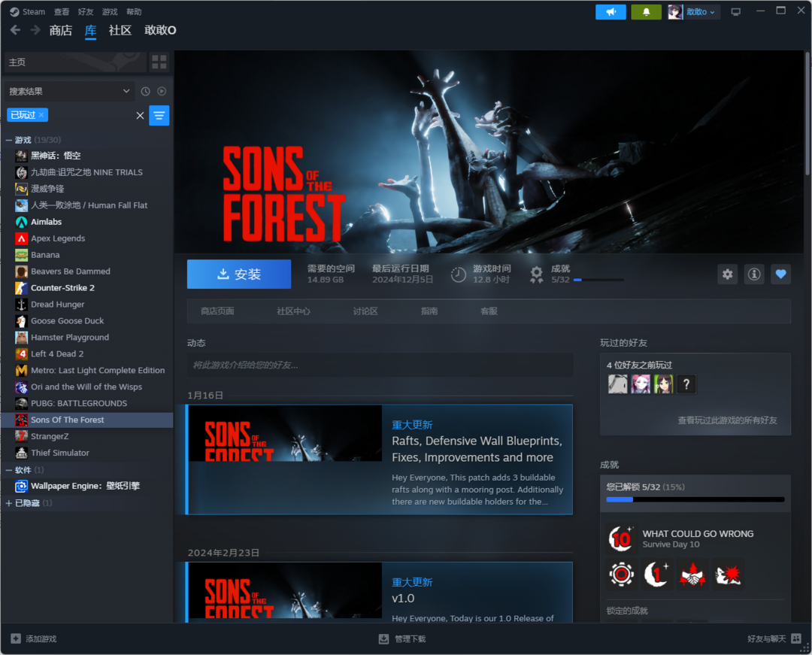Toggle favorite heart for Sons Of The Forest
Image resolution: width=812 pixels, height=655 pixels.
[780, 274]
